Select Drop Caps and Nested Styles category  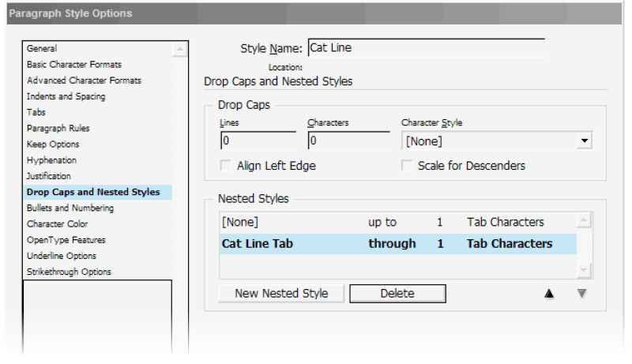click(x=98, y=192)
